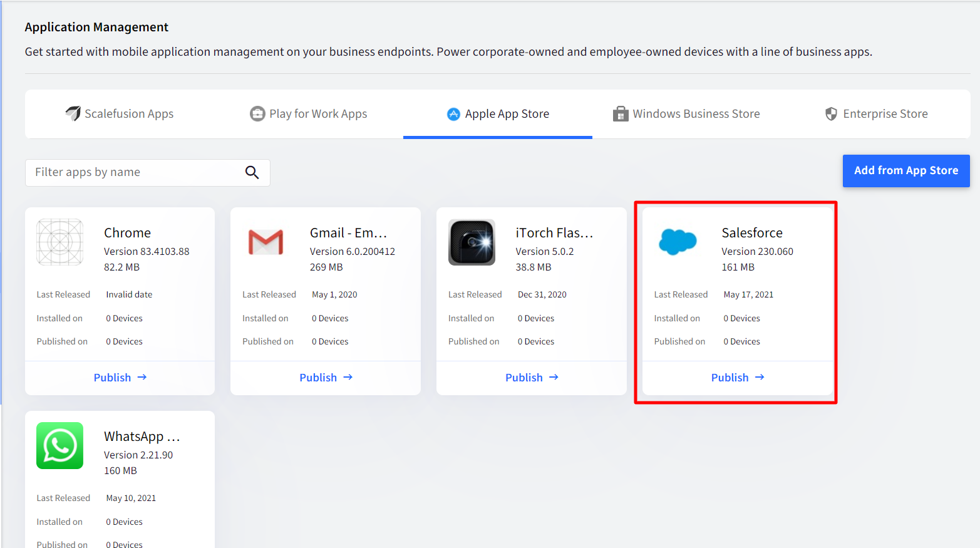Screen dimensions: 980x548
Task: Click the Scalefusion Apps tab icon
Action: (x=73, y=113)
